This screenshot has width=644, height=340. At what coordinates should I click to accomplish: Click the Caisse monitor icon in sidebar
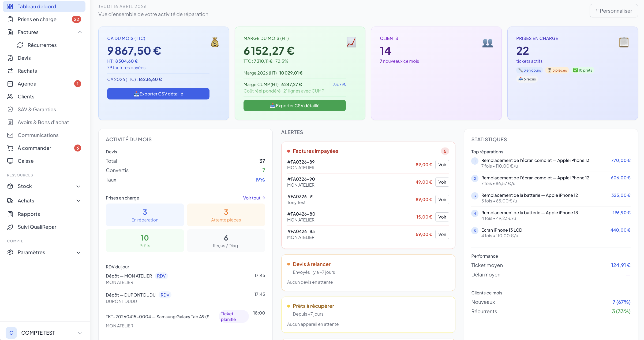[10, 161]
